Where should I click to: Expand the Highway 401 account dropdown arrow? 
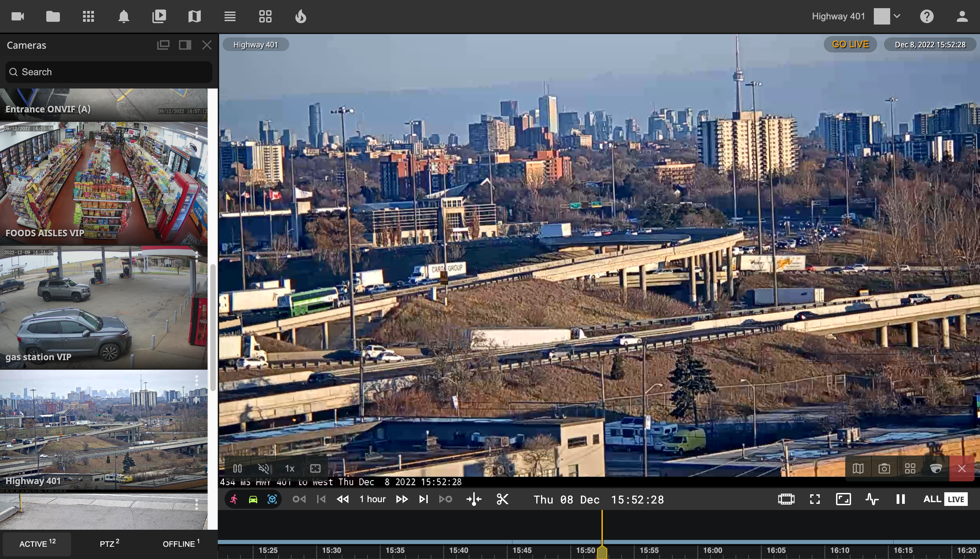tap(897, 16)
